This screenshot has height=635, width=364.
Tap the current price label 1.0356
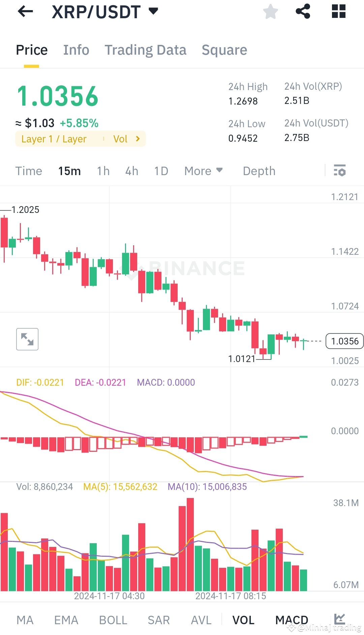click(344, 341)
